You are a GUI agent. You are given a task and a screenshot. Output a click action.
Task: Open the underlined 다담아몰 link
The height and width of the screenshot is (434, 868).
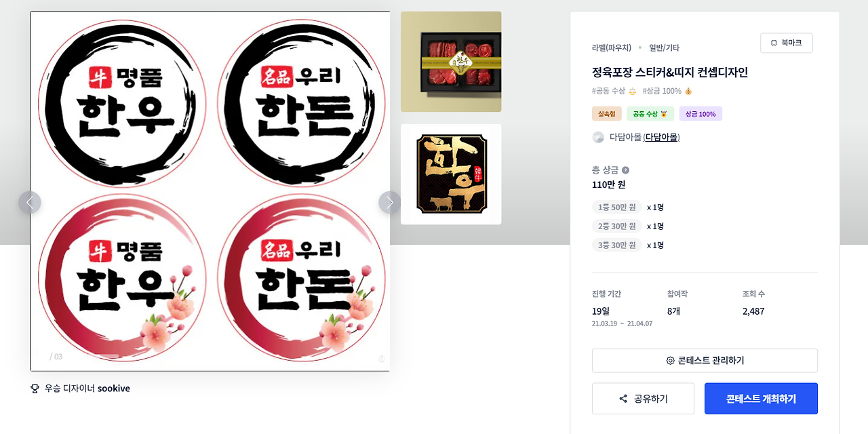662,137
